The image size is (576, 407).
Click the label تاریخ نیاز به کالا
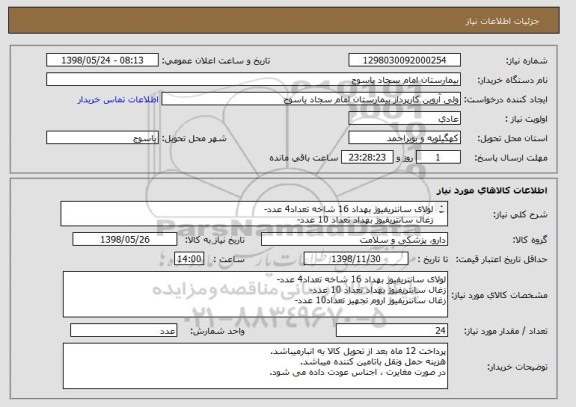point(215,240)
